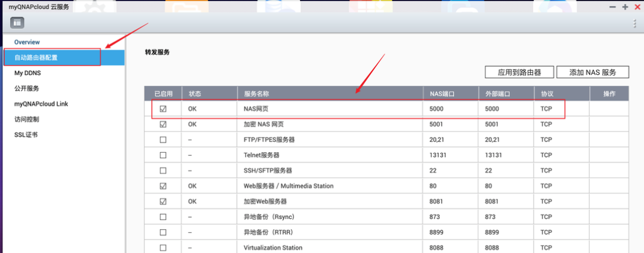Viewport: 644px width, 253px height.
Task: Uncheck Web服务器 / Multimedia Station checkbox
Action: (163, 186)
